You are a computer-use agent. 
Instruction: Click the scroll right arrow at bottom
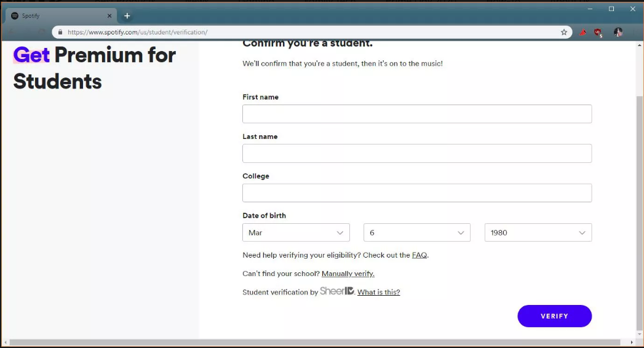tap(631, 342)
